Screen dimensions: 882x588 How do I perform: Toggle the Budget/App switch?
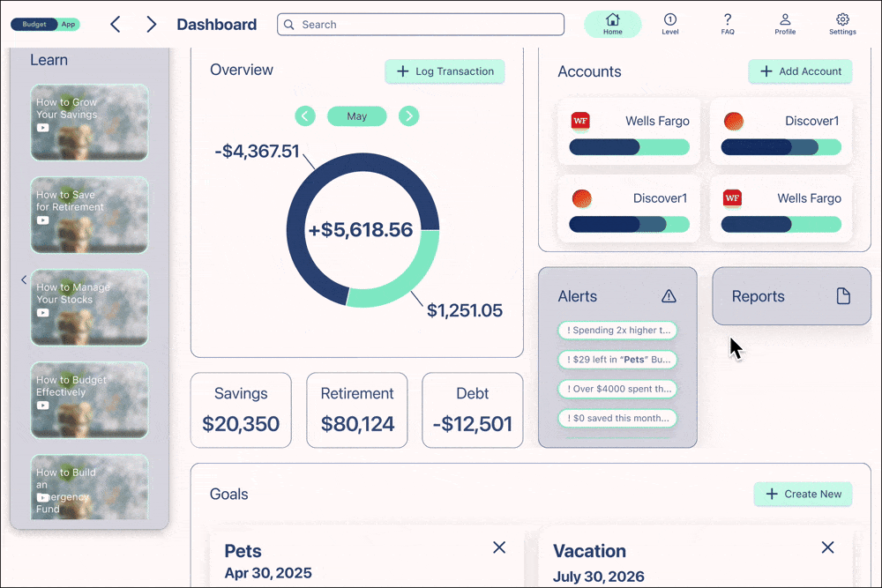46,24
